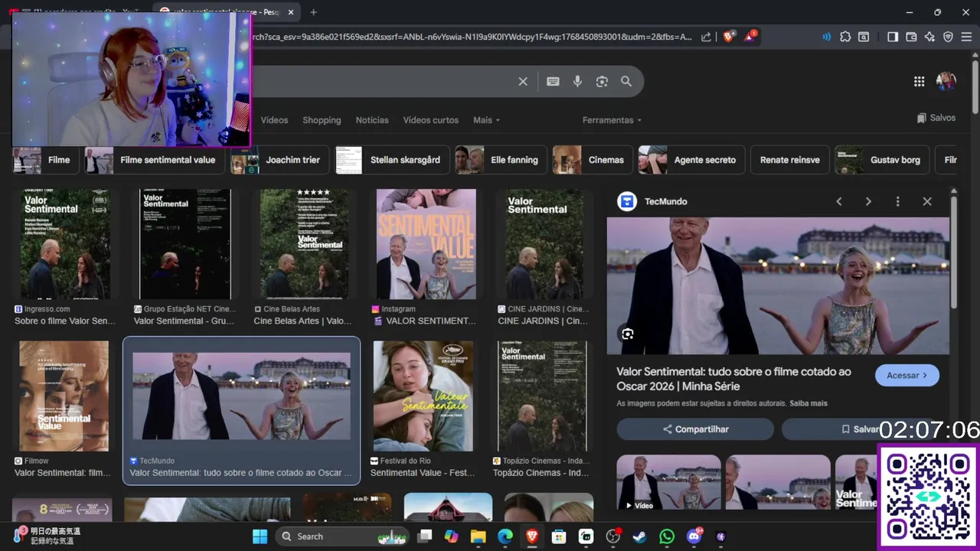This screenshot has height=551, width=980.
Task: Open the tab search toolbar icon
Action: tap(864, 37)
